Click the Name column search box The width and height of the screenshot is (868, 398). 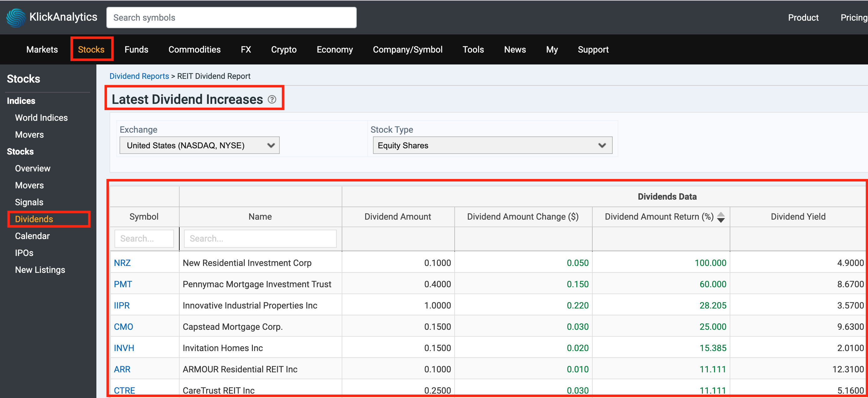click(260, 239)
